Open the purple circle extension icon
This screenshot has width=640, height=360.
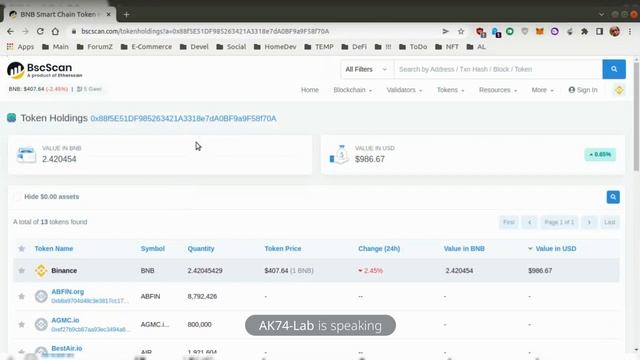tap(554, 31)
